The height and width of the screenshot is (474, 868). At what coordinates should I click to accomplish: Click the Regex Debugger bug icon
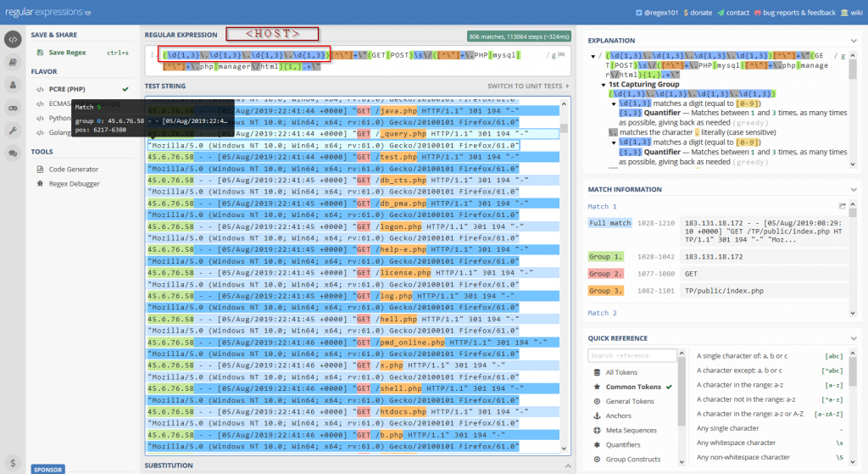40,183
